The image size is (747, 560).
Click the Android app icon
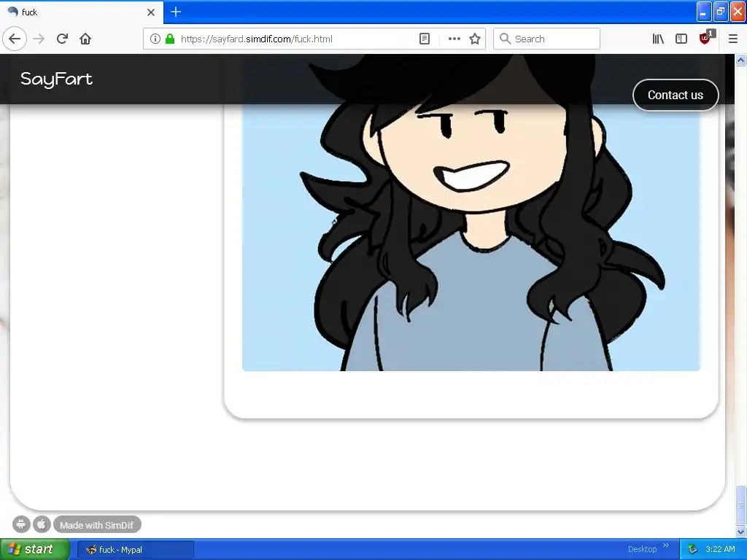point(21,525)
